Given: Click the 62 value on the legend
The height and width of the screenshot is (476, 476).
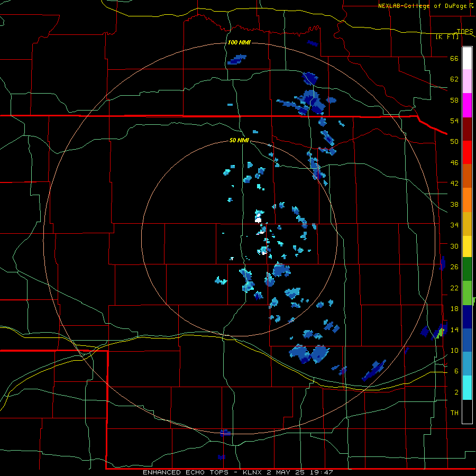Looking at the screenshot, I should 454,79.
